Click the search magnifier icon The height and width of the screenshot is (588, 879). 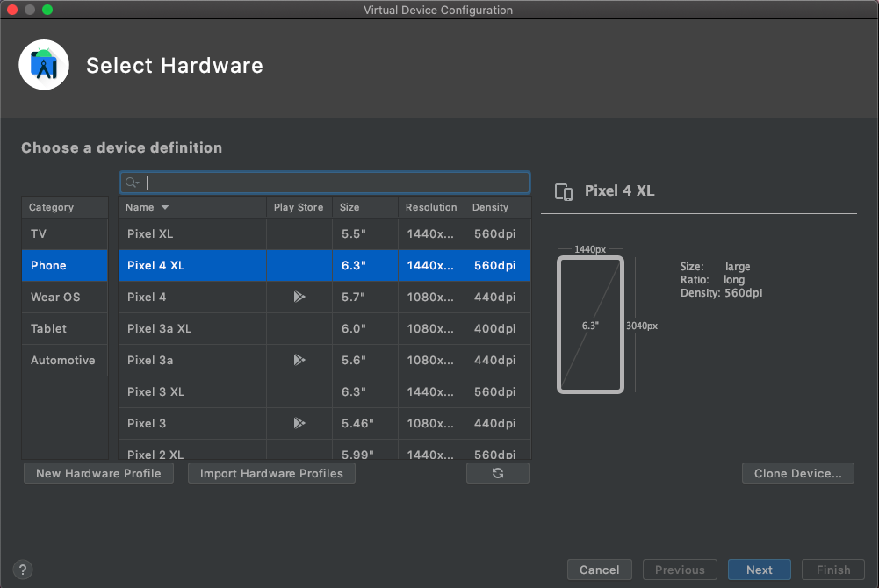point(132,183)
